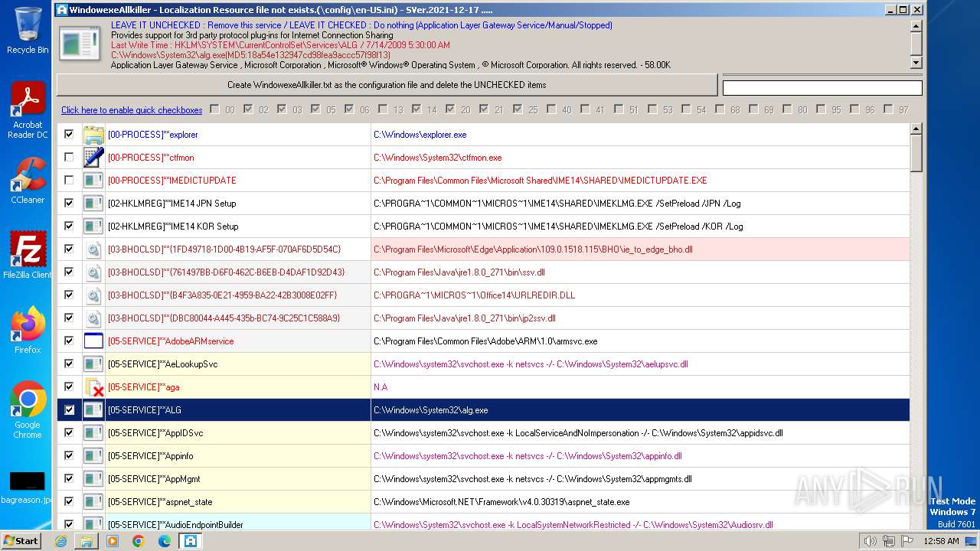This screenshot has width=980, height=551.
Task: Click the Appinfo service icon
Action: [x=93, y=456]
